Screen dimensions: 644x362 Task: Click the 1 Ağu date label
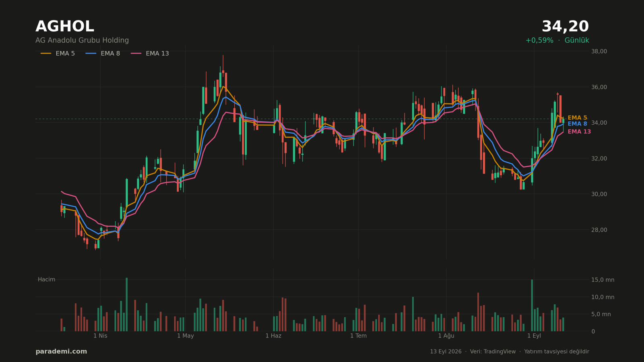coord(446,336)
